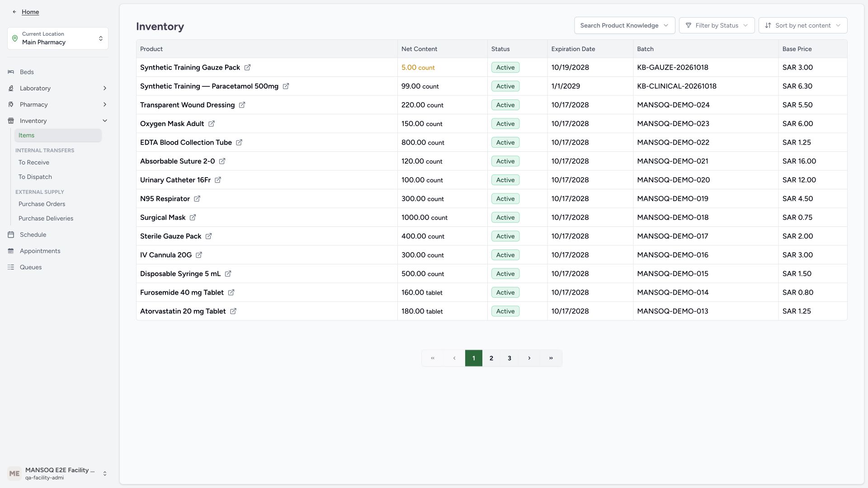
Task: Open Current Location Main Pharmacy selector
Action: point(58,38)
